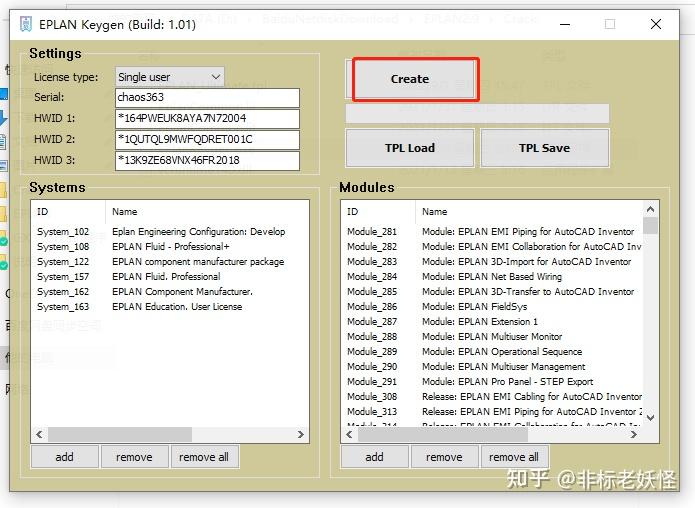
Task: Select Module_281 EMI Piping row
Action: [492, 232]
